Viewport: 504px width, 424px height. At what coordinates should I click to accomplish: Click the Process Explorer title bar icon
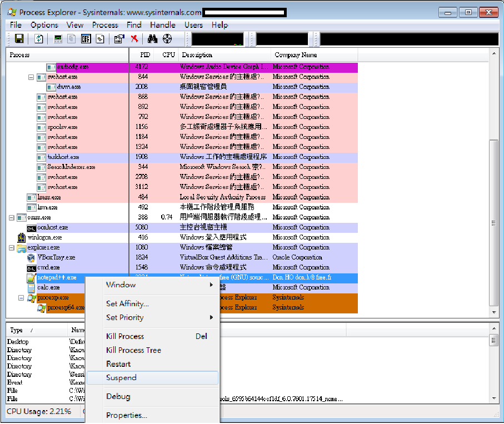(12, 12)
